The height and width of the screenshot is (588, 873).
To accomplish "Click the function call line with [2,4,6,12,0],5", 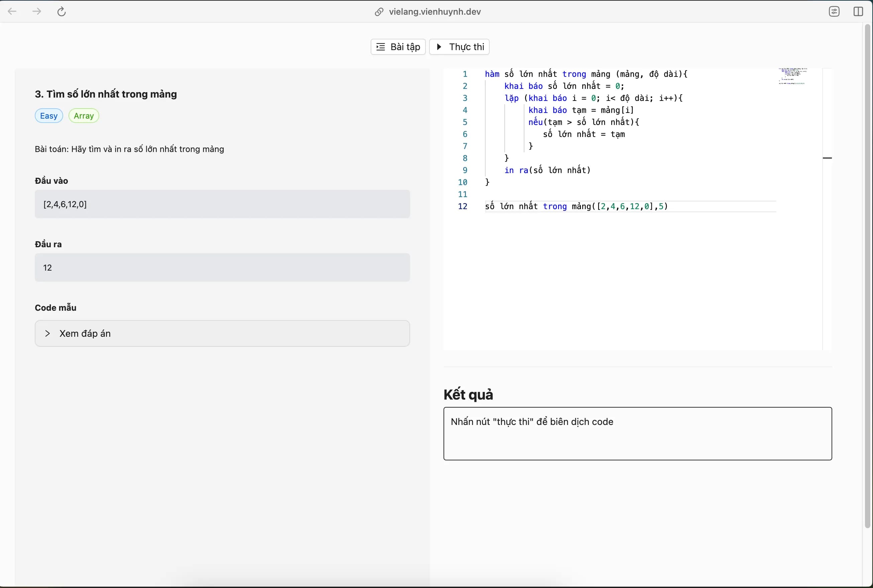I will coord(576,206).
